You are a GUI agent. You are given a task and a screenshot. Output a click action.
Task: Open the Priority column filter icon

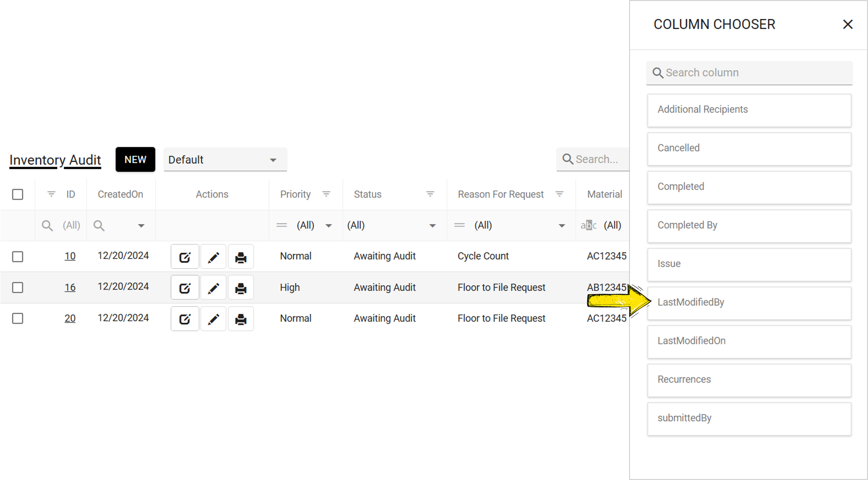click(x=326, y=194)
